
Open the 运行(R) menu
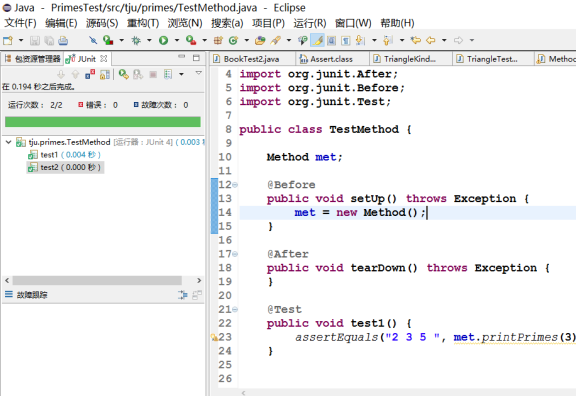(310, 23)
